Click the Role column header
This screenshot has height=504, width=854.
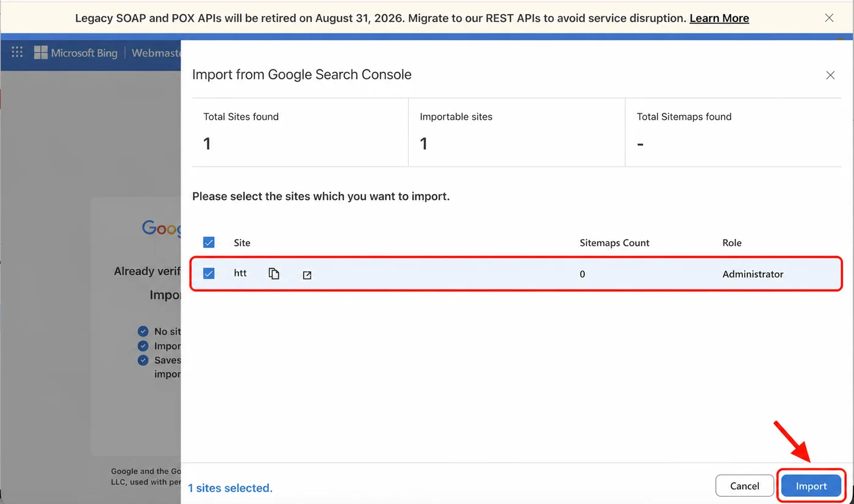click(x=732, y=243)
